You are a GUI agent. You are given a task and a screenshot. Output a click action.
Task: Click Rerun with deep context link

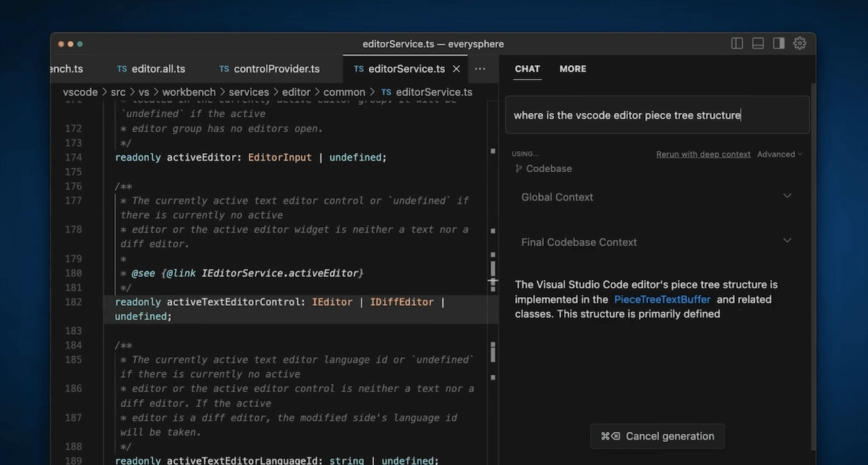click(x=703, y=154)
